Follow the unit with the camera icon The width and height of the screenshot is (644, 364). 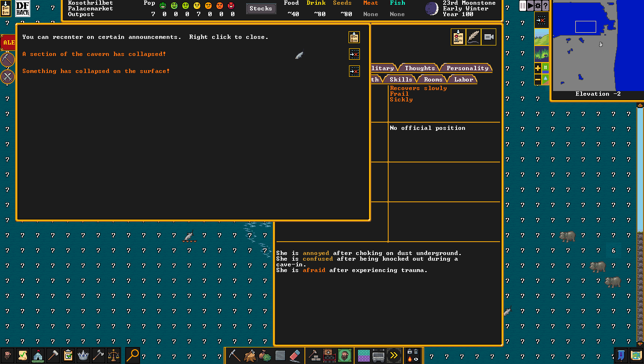coord(488,37)
